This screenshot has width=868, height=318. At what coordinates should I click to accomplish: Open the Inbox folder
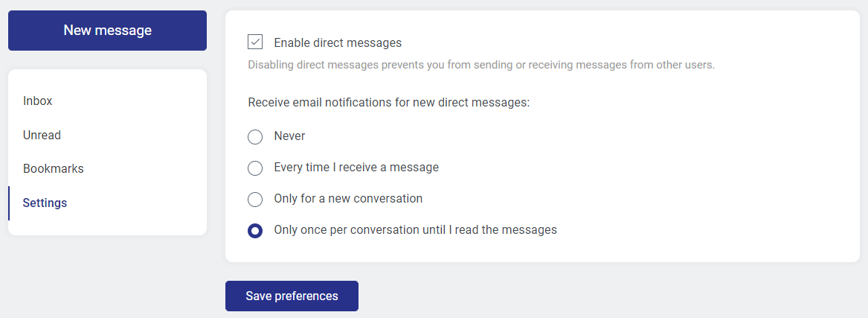pyautogui.click(x=38, y=101)
